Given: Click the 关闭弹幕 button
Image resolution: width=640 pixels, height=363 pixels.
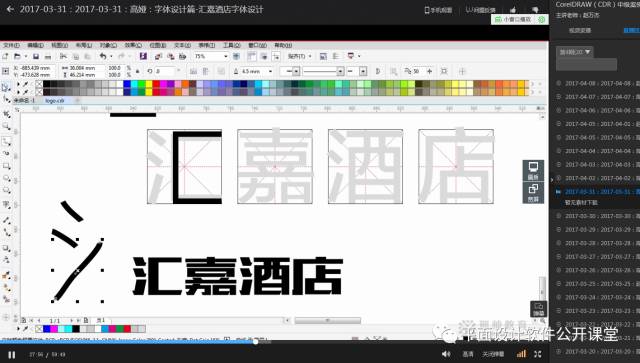Looking at the screenshot, I should [493, 354].
